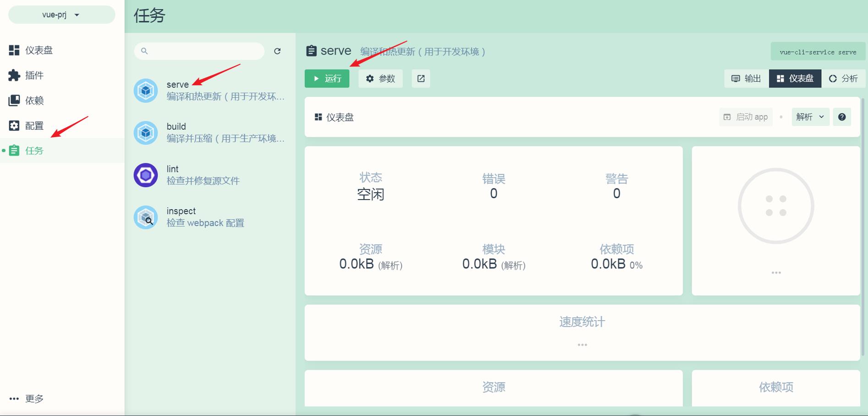Click the 警告 count value
868x416 pixels.
(617, 194)
